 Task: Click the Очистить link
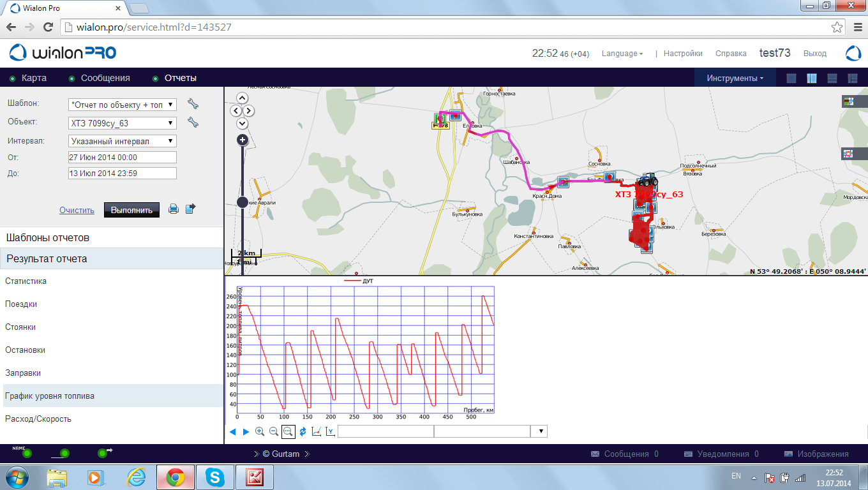77,210
